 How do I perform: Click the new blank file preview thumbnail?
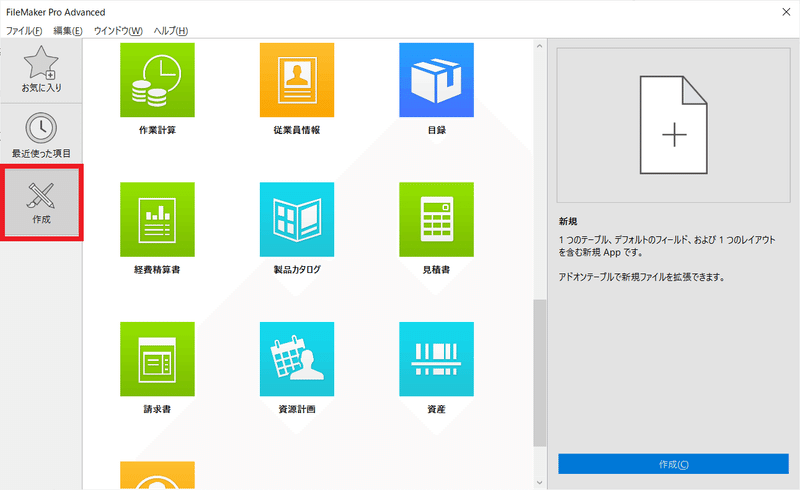pos(673,126)
